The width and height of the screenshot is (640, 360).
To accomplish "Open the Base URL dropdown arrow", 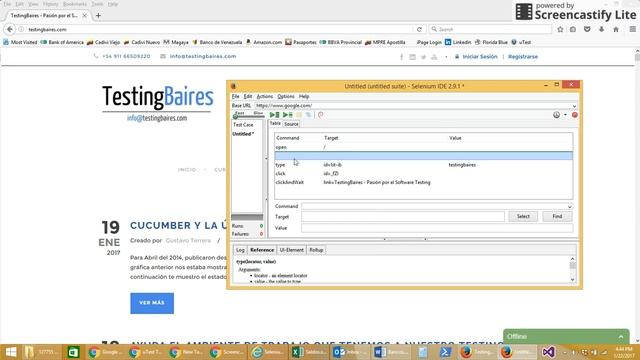I will click(x=574, y=106).
